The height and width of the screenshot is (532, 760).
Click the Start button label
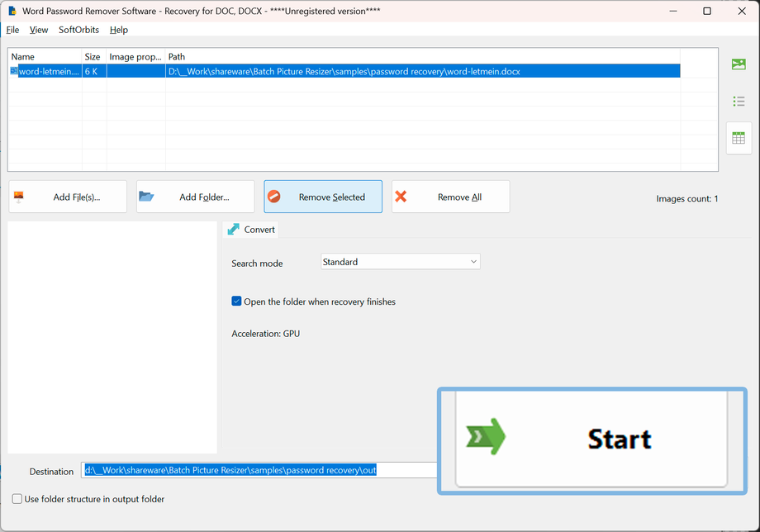(620, 439)
